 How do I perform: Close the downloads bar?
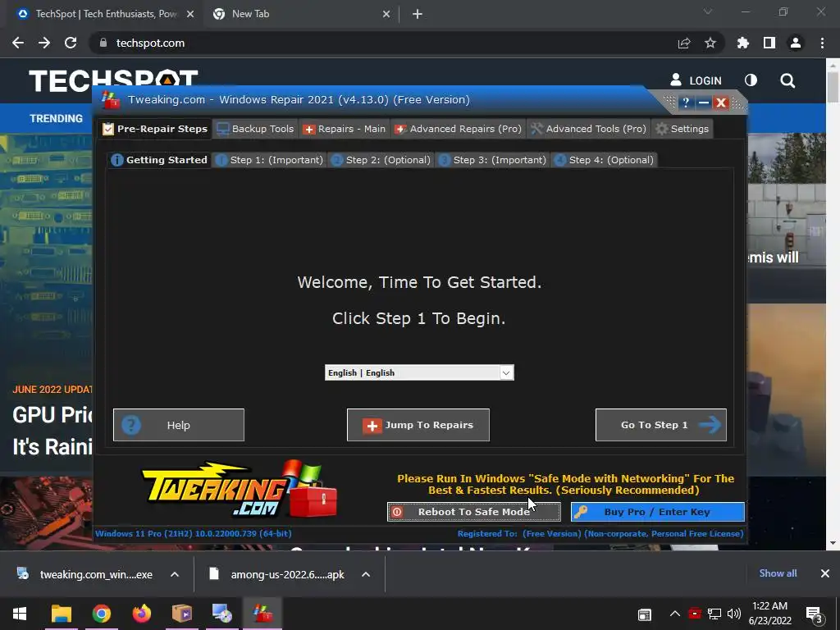[x=825, y=573]
